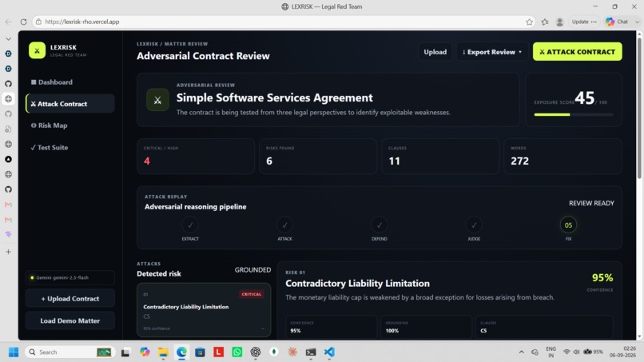The width and height of the screenshot is (644, 362).
Task: Run the yellow ATTACK CONTRACT button
Action: pos(577,52)
